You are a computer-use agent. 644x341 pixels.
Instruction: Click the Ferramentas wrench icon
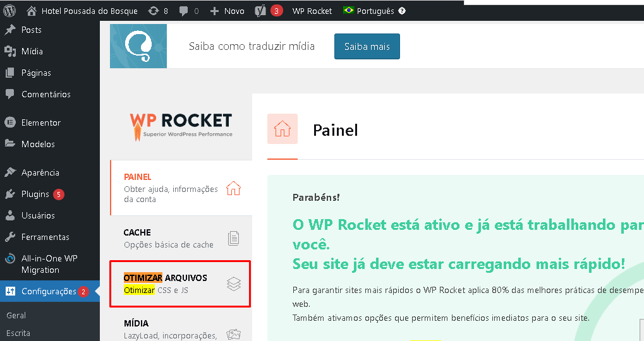coord(10,237)
